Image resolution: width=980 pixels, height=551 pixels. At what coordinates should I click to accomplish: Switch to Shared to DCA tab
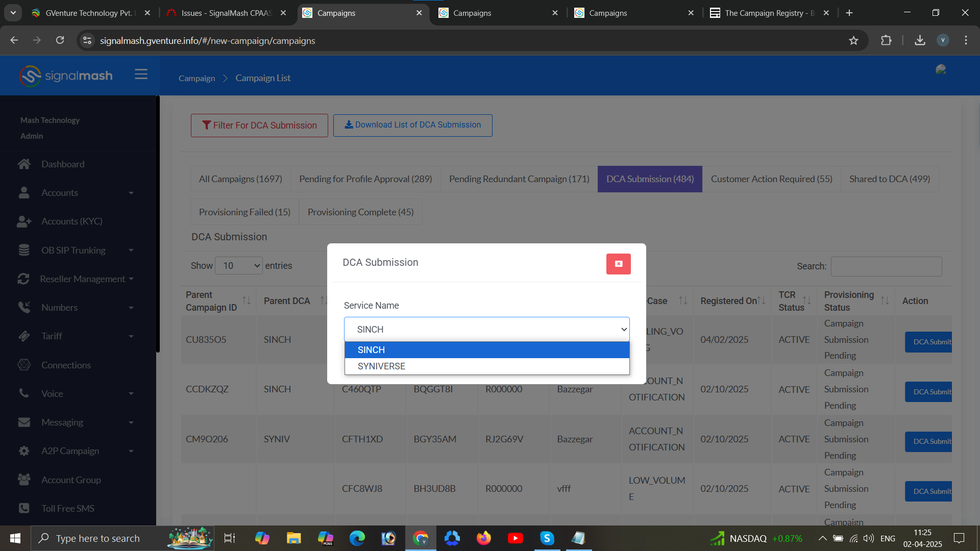pos(890,179)
